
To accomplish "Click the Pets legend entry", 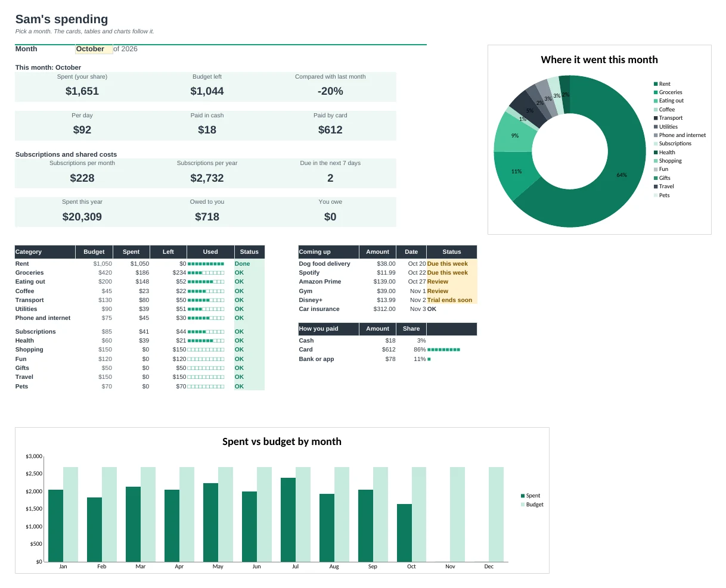I will point(662,195).
